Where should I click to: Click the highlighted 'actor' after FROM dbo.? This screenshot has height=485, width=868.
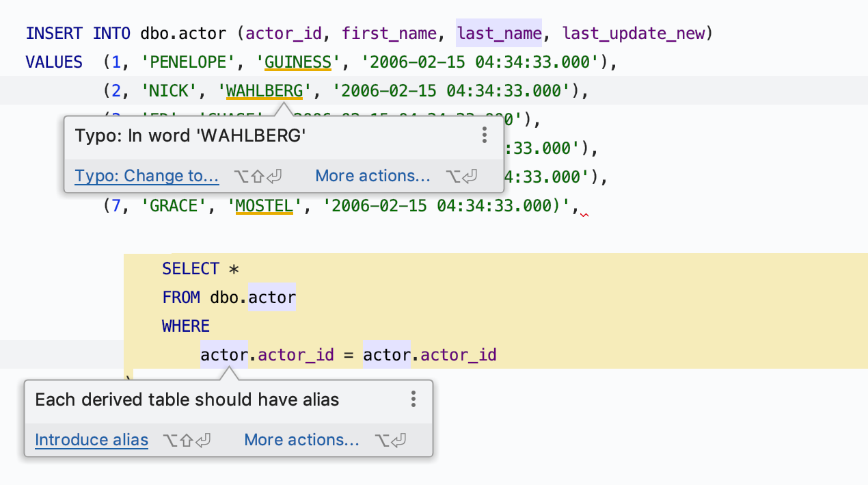click(x=272, y=298)
